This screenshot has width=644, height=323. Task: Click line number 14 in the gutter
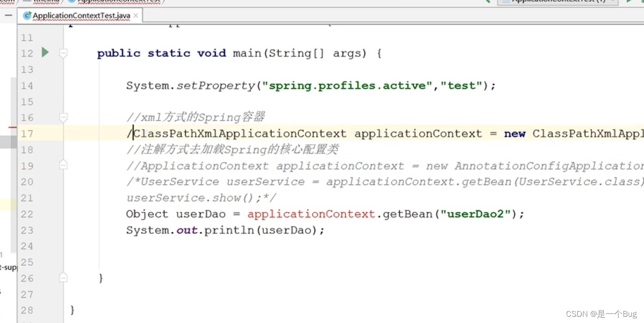pyautogui.click(x=27, y=86)
